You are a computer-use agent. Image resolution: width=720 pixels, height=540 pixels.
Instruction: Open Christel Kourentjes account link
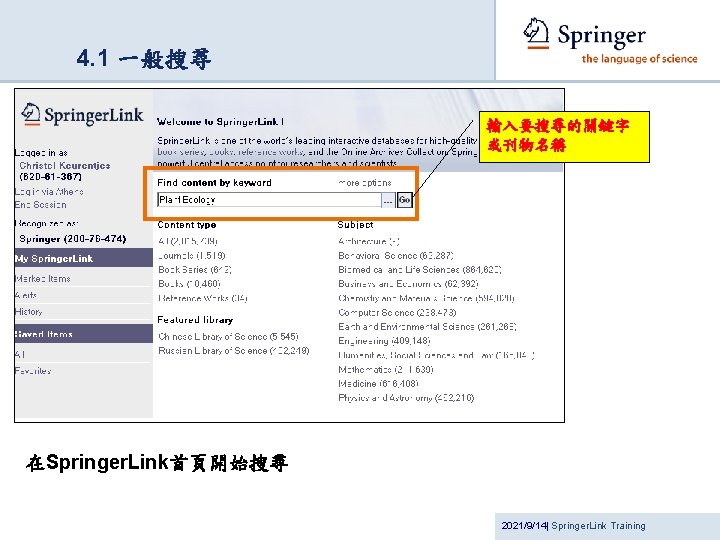[x=65, y=165]
